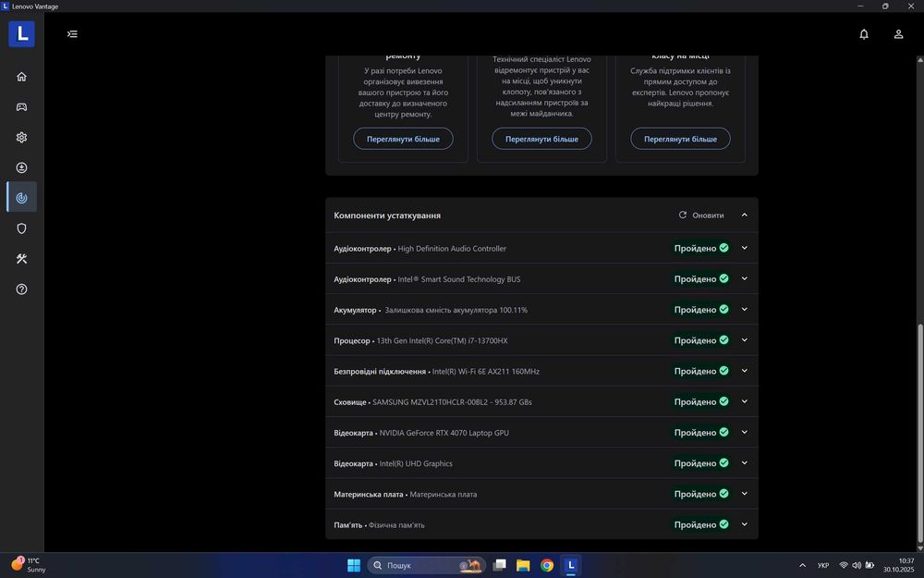Open the System update download icon
The width and height of the screenshot is (924, 578).
point(21,167)
